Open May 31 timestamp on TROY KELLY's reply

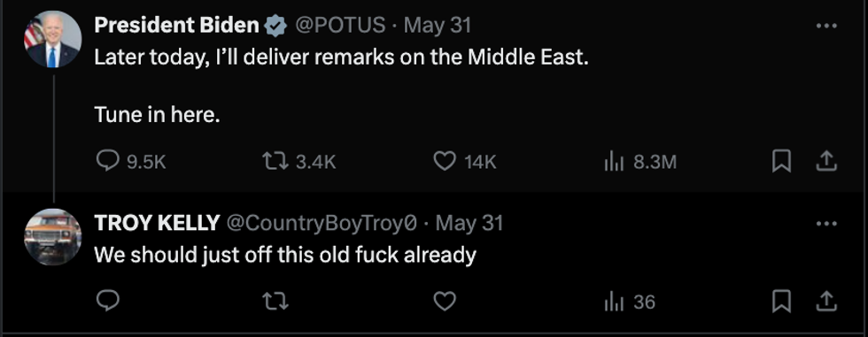pyautogui.click(x=469, y=223)
